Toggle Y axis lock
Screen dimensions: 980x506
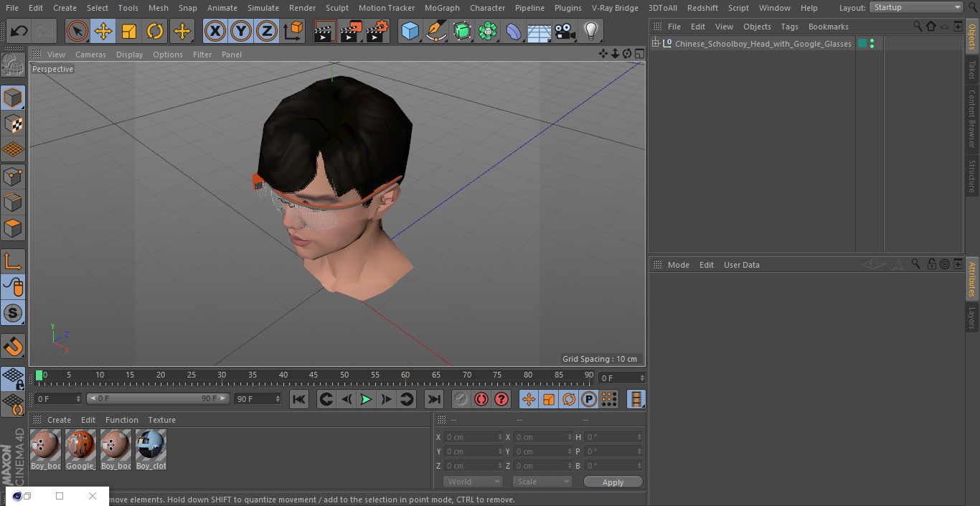241,31
